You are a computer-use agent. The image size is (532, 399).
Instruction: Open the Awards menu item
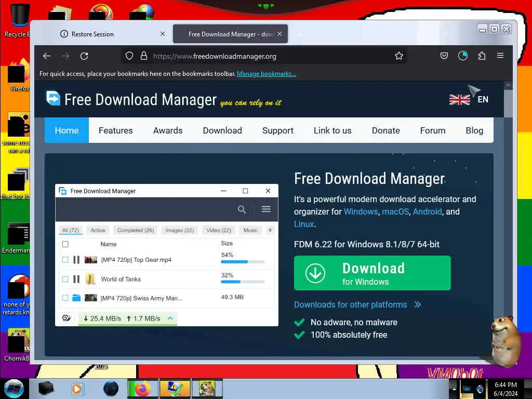[168, 130]
